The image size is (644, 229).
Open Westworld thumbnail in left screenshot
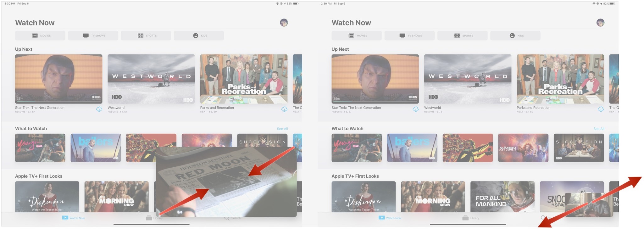click(151, 79)
